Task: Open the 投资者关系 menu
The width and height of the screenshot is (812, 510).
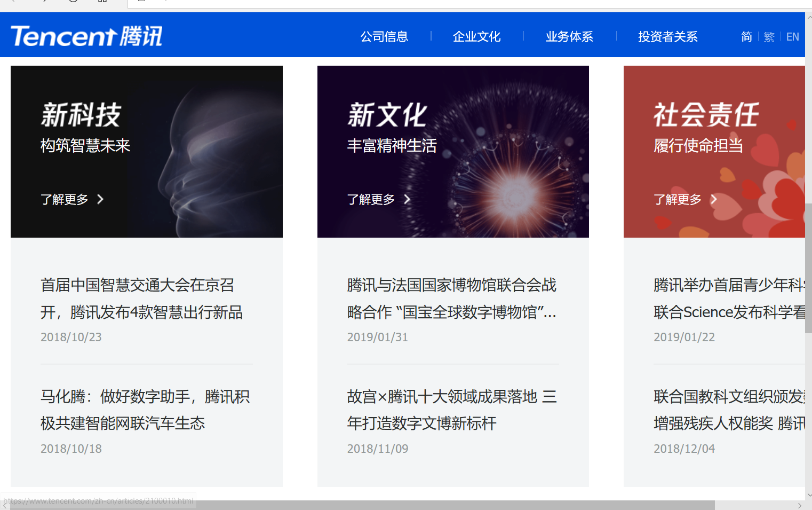Action: click(x=668, y=37)
